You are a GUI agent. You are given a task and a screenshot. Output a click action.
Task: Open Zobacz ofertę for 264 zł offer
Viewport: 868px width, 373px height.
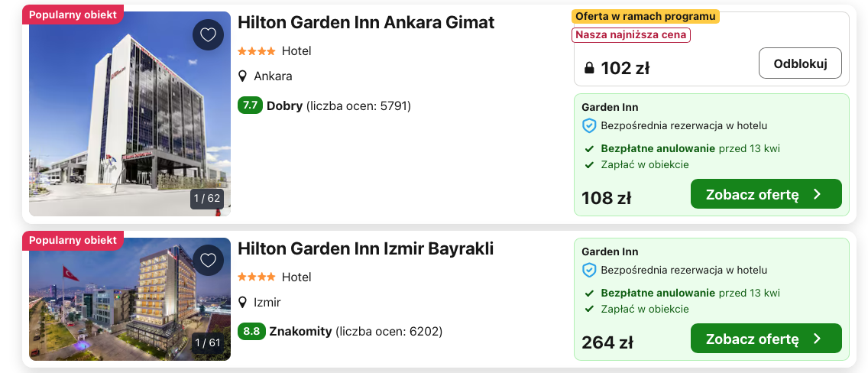click(x=766, y=338)
